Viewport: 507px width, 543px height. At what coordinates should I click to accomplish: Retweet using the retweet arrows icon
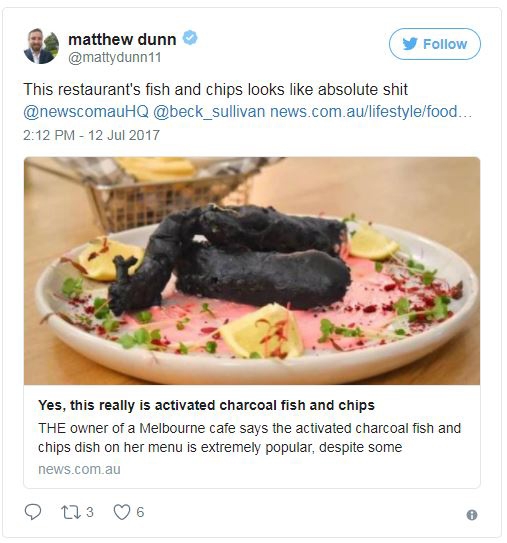coord(71,512)
